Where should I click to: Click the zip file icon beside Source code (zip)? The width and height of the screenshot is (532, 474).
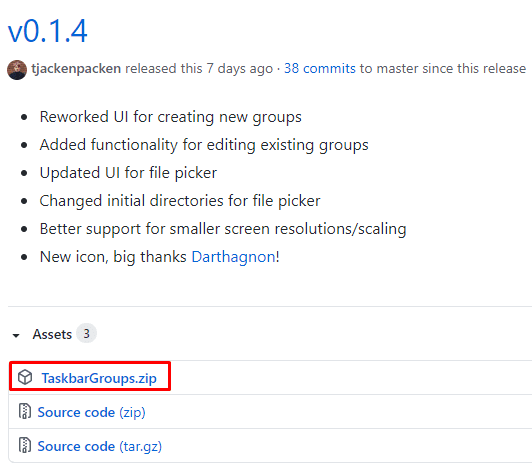(25, 411)
